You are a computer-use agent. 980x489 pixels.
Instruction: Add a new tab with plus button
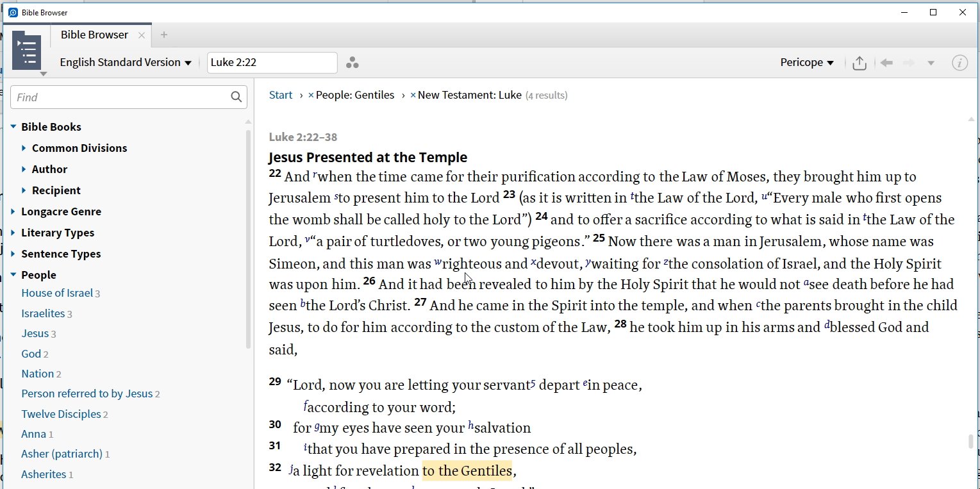(164, 35)
